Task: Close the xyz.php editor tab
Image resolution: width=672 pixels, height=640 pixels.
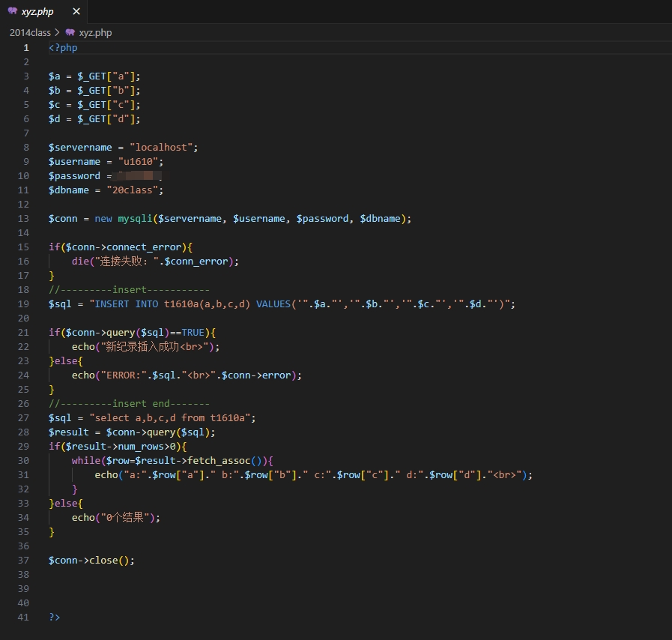Action: 76,12
